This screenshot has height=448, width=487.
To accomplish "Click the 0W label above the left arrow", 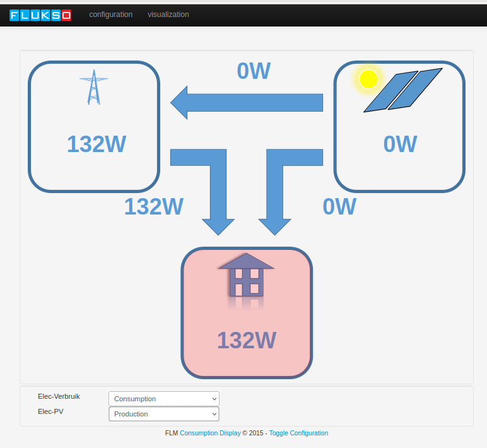I will pos(254,71).
